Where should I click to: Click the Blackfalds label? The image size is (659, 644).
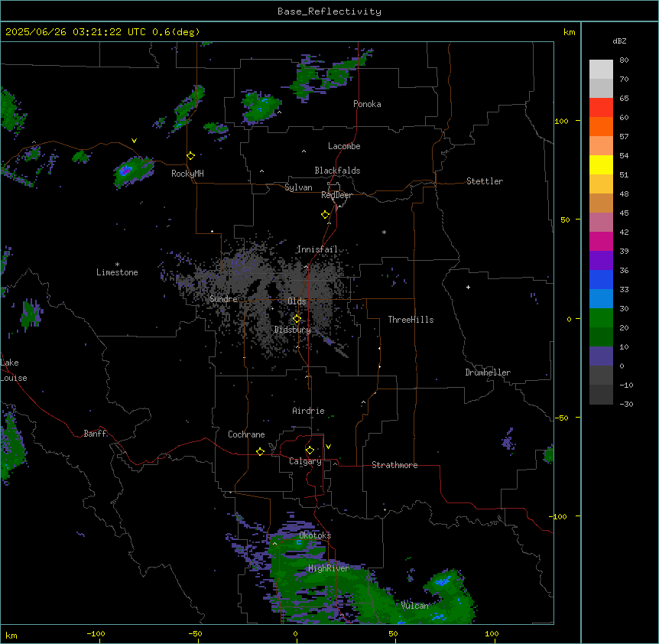point(337,171)
